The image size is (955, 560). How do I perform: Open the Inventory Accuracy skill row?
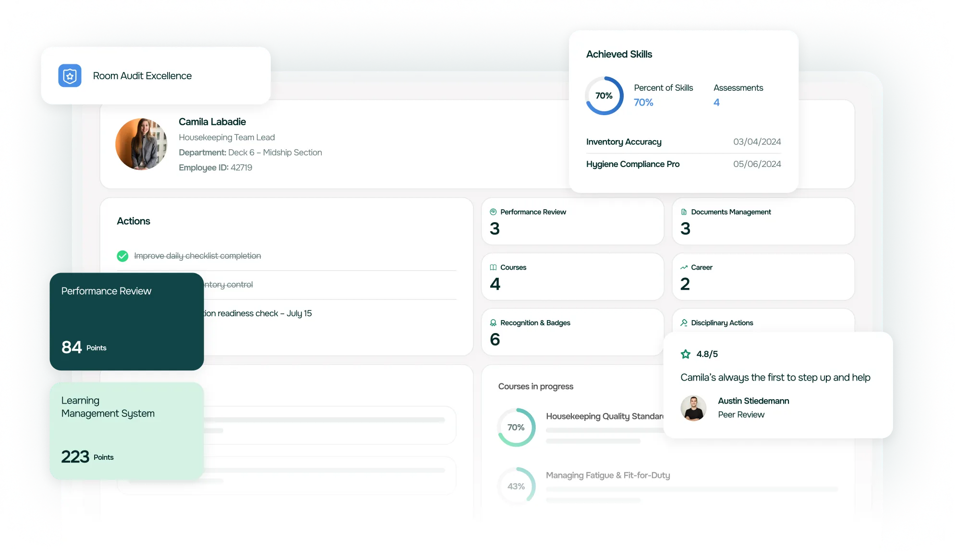pos(624,142)
